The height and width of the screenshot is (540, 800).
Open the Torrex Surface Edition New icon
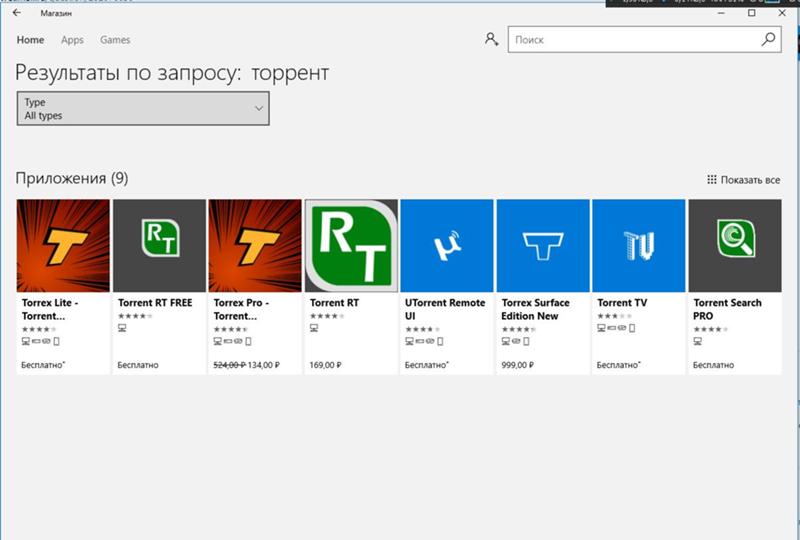coord(543,246)
